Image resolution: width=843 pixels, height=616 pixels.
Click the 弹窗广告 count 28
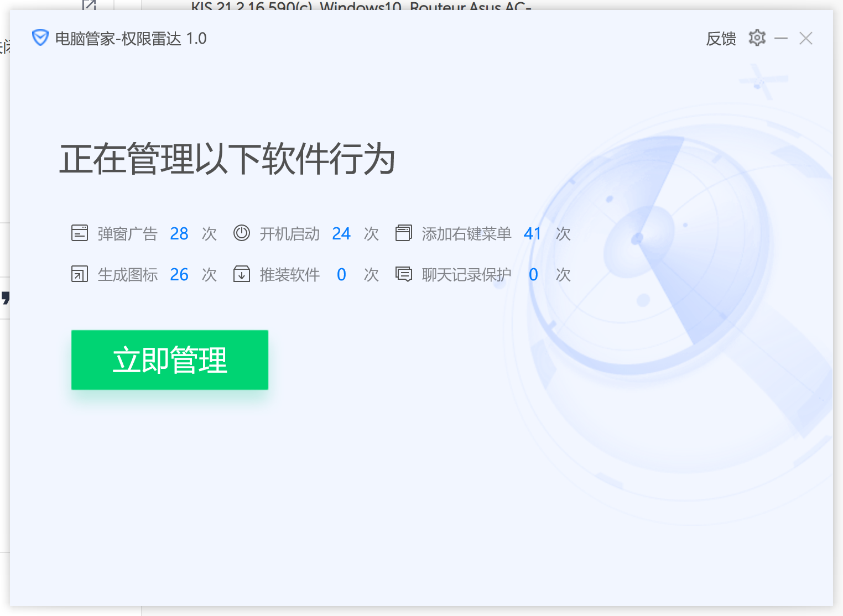click(x=179, y=234)
